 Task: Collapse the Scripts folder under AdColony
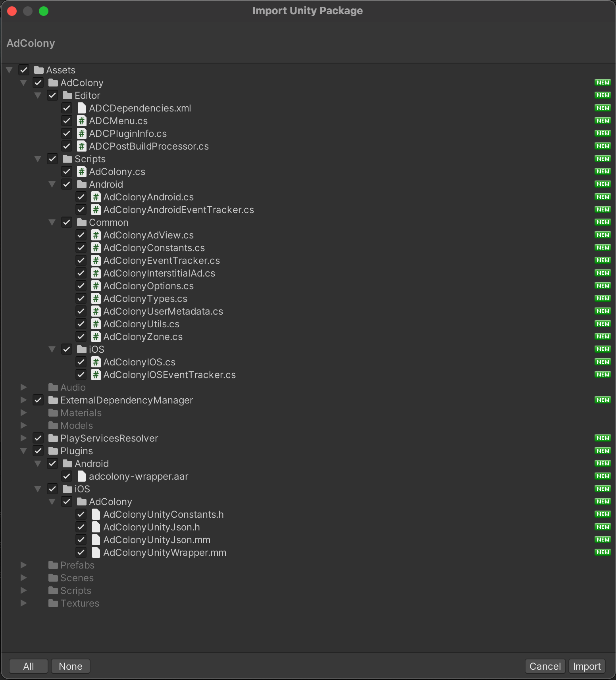click(38, 159)
